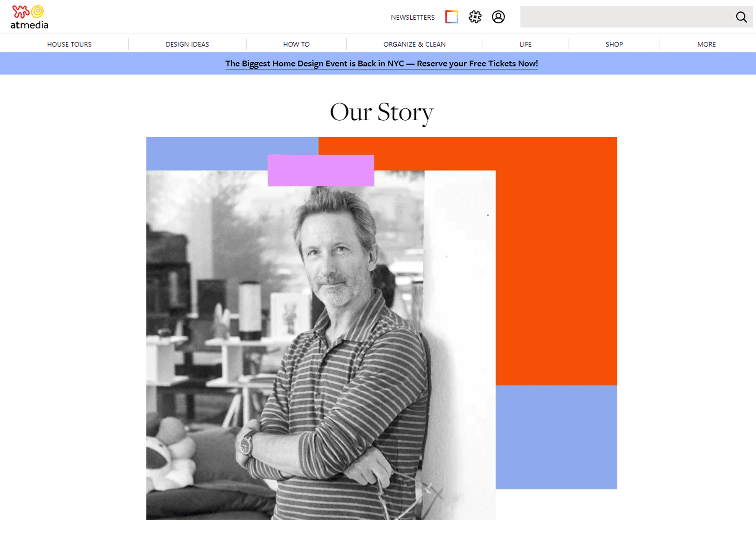Viewport: 756px width, 541px height.
Task: Open the Newsletters link
Action: (x=412, y=17)
